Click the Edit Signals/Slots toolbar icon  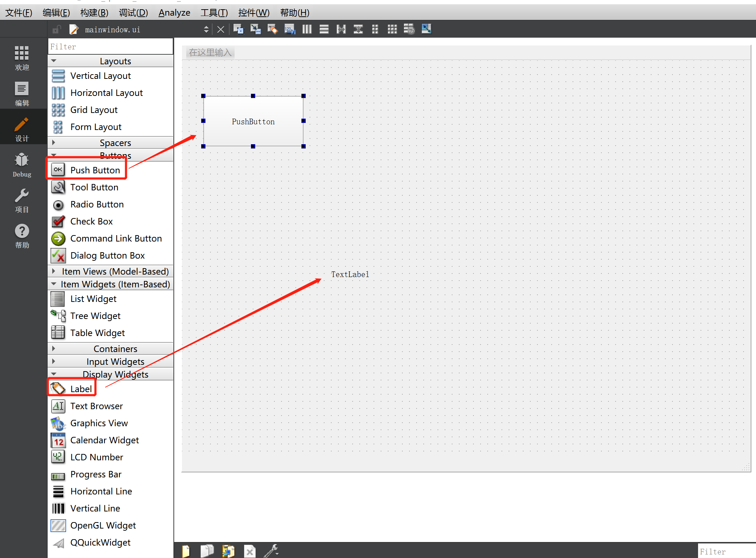point(255,29)
